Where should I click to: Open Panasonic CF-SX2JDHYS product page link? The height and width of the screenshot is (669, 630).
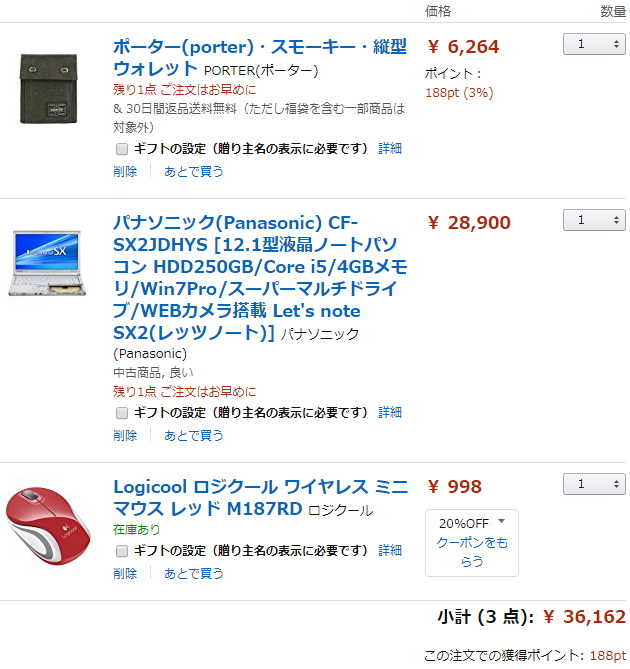point(260,277)
